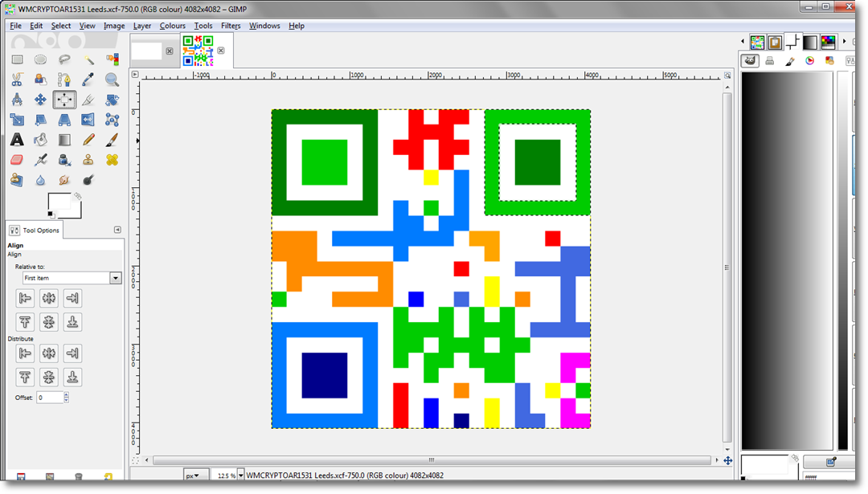Pick the Bucket Fill tool
868x494 pixels.
40,140
